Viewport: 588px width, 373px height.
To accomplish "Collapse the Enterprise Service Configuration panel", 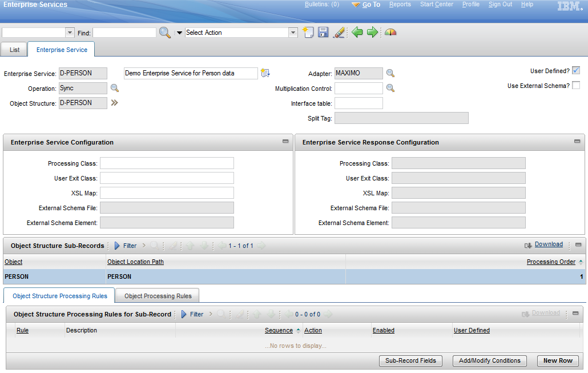I will click(285, 142).
